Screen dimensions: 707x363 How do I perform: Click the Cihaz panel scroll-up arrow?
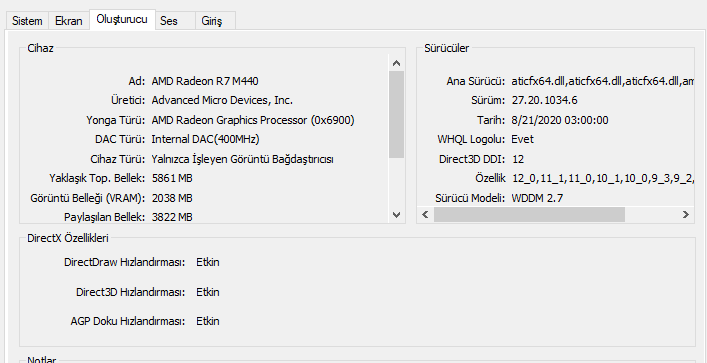click(396, 63)
